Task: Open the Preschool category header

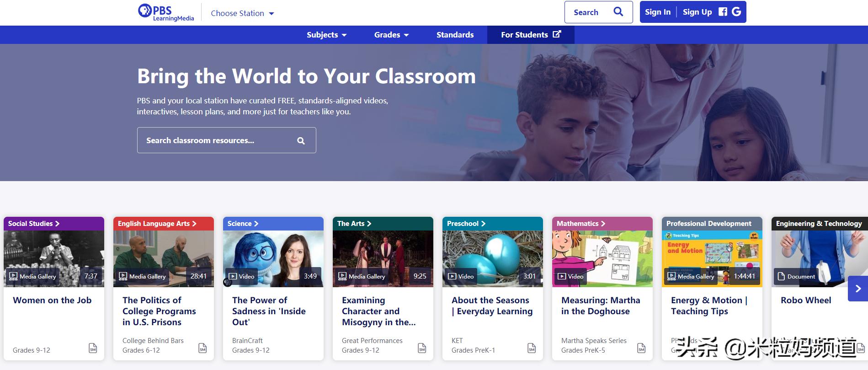Action: (466, 224)
